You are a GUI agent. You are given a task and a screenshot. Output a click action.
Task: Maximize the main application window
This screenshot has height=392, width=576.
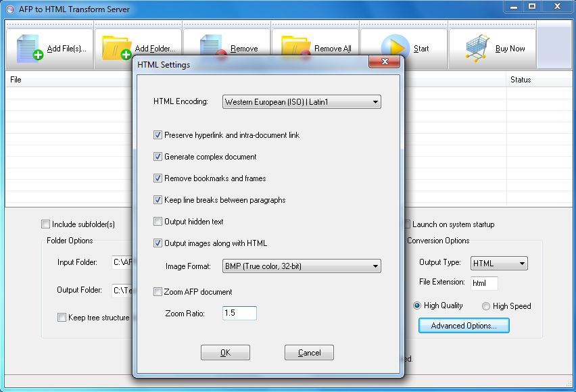pos(531,7)
